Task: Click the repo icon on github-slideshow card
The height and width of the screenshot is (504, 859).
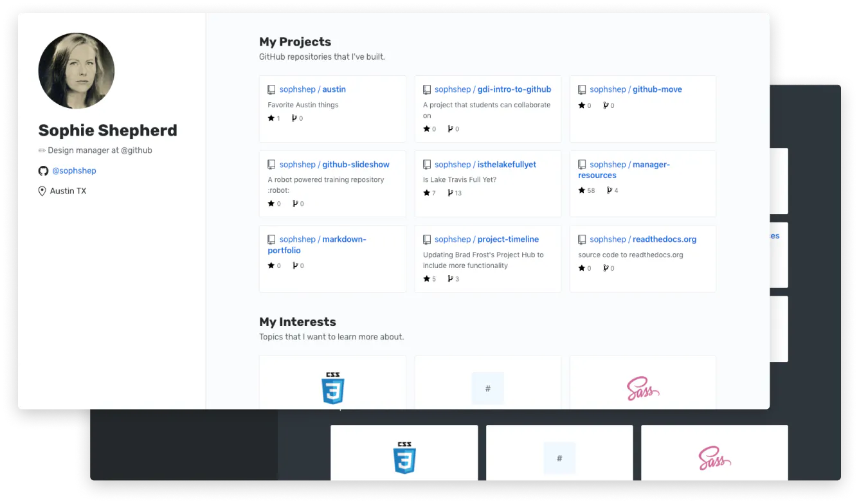Action: point(271,165)
